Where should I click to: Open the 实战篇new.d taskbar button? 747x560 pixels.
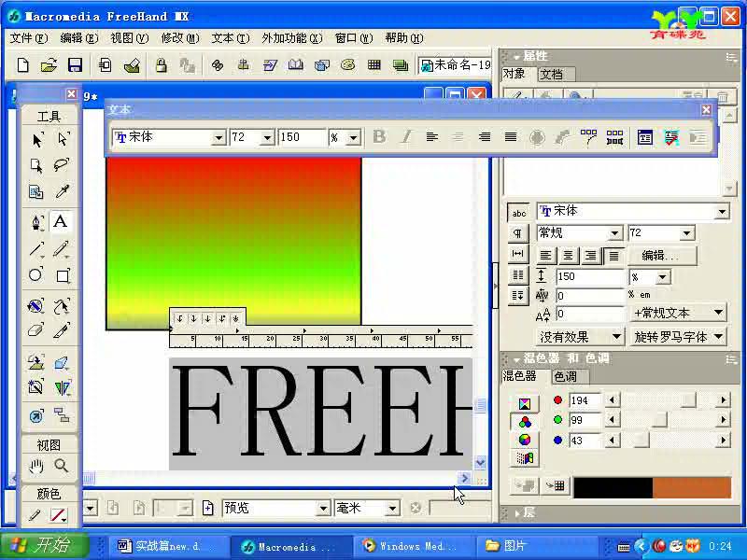tap(167, 546)
